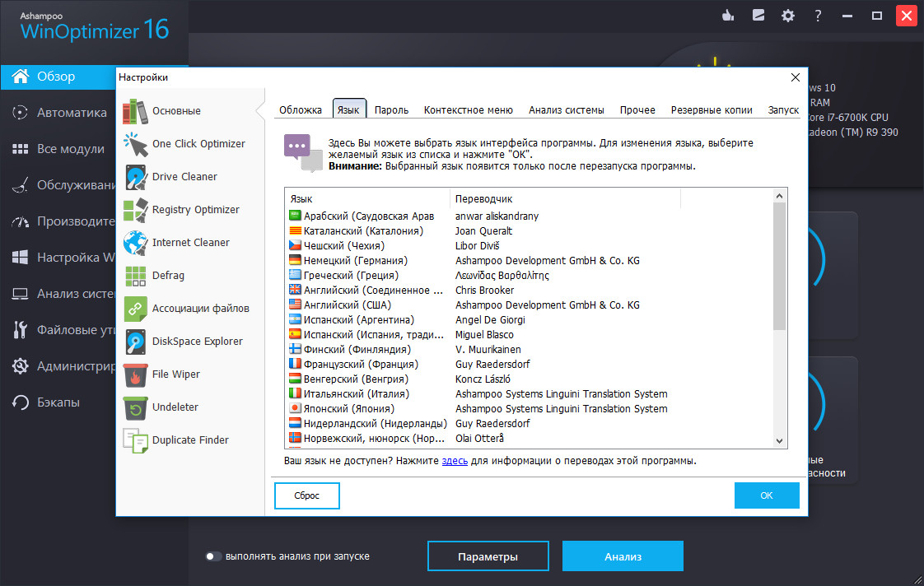Screen dimensions: 924x586
Task: Select Английский (США) language
Action: tap(530, 305)
